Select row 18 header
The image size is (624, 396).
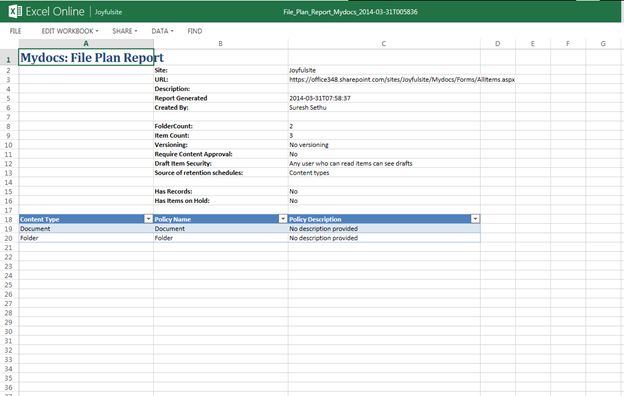pos(9,219)
